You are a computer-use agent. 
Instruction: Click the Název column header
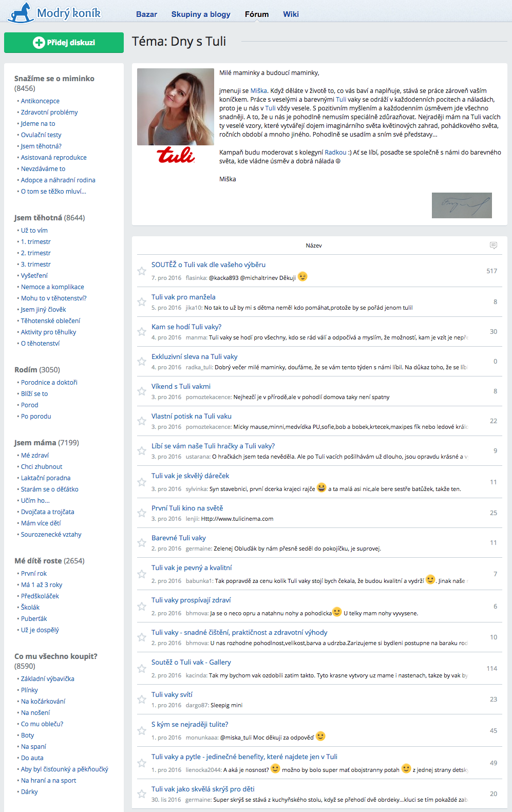314,246
